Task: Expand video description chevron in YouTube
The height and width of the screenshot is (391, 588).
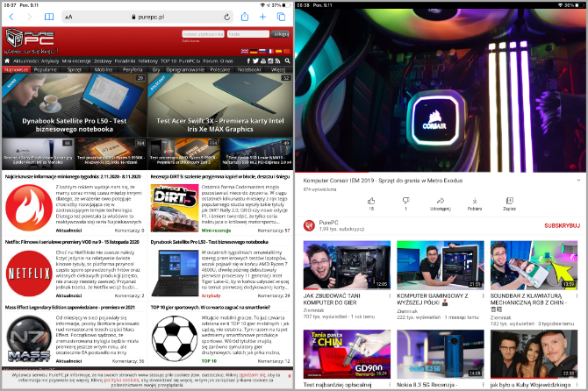Action: pyautogui.click(x=578, y=181)
